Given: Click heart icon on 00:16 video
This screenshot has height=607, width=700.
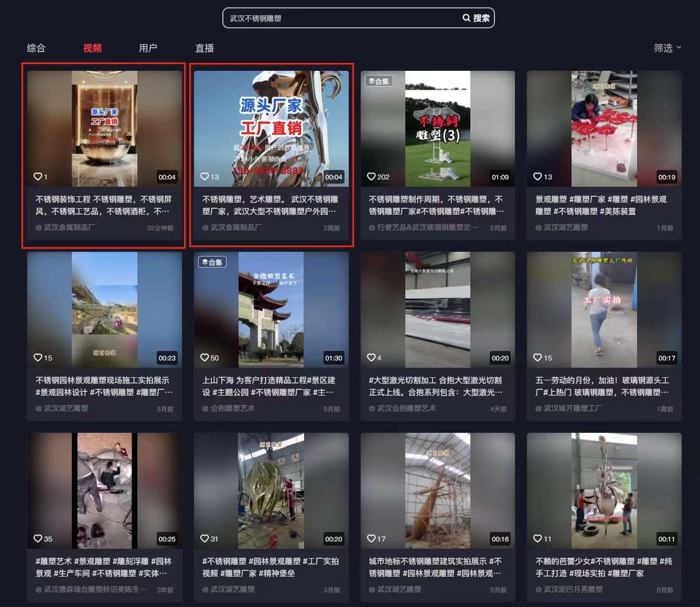Looking at the screenshot, I should [371, 539].
